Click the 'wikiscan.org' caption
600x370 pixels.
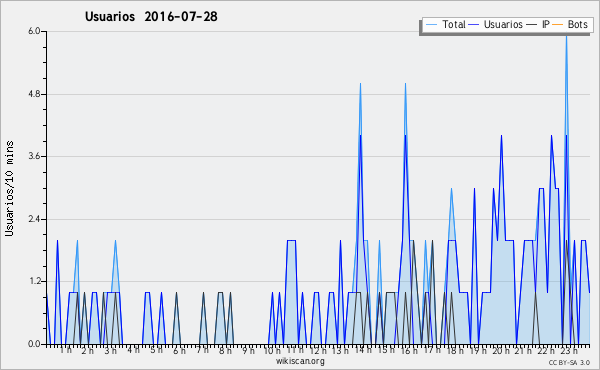[300, 361]
